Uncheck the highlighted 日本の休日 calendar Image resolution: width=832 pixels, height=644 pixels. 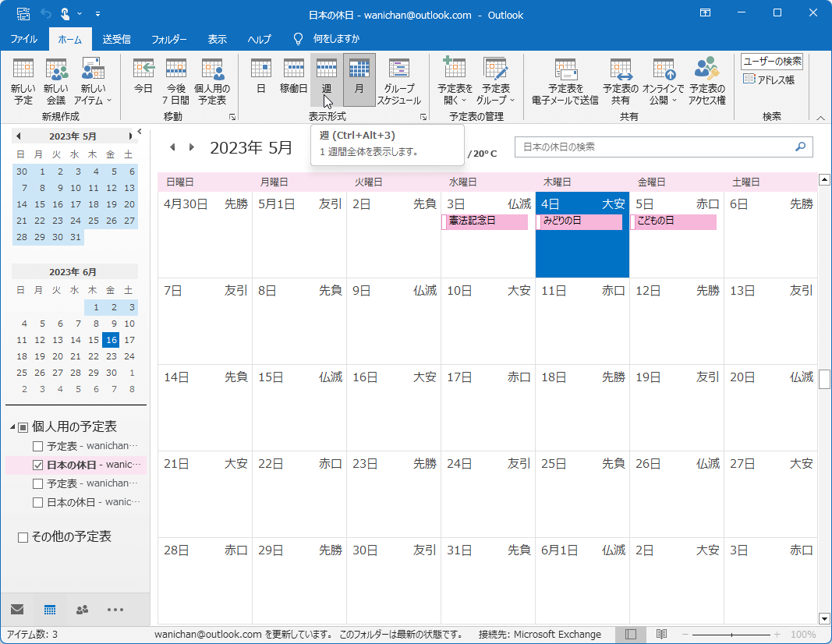(37, 465)
